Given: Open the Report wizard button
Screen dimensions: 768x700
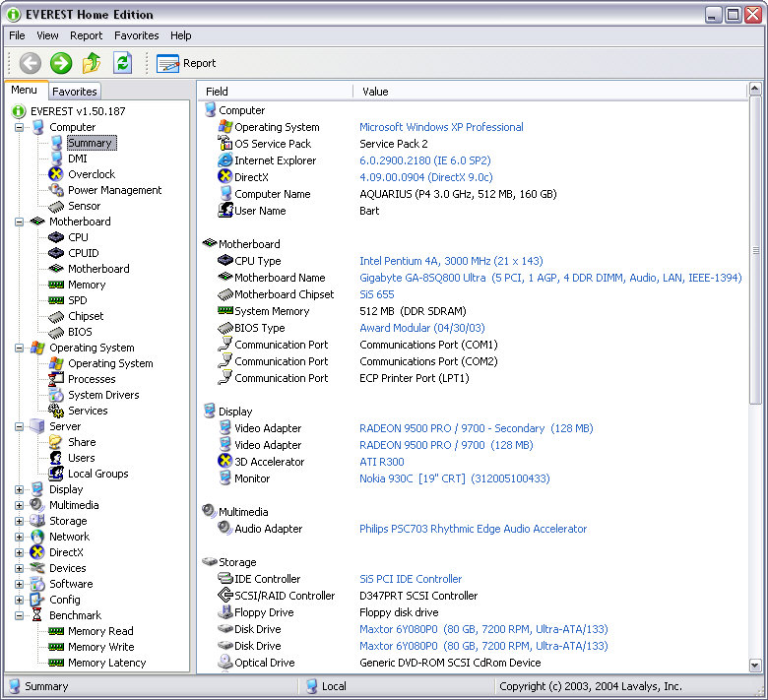Looking at the screenshot, I should 186,63.
